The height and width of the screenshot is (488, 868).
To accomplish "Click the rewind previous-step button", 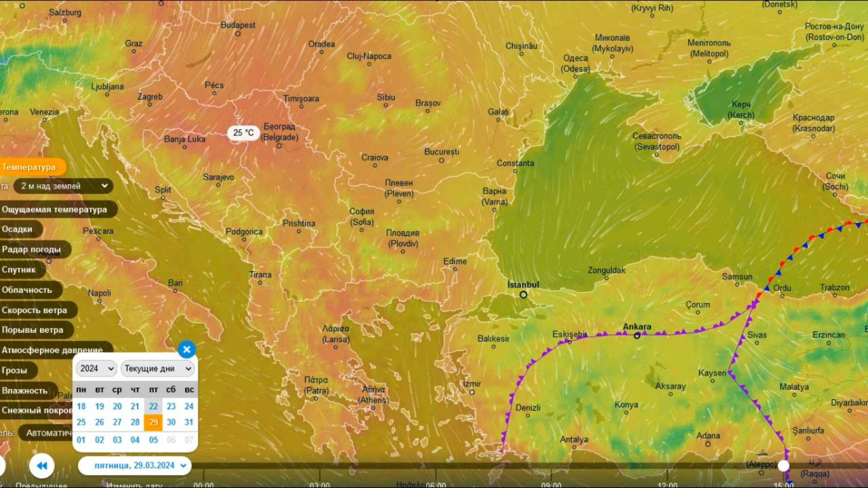I will pyautogui.click(x=42, y=465).
